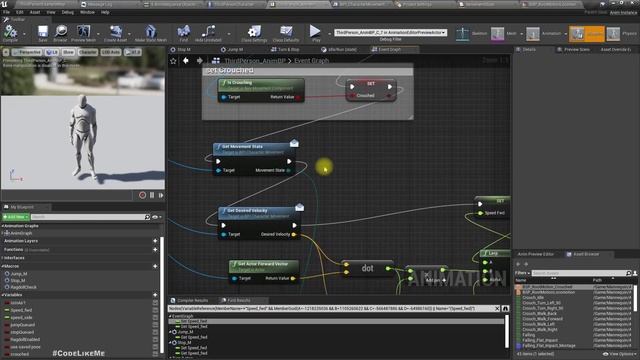Switch to Skeleton editor mode icon

click(462, 33)
